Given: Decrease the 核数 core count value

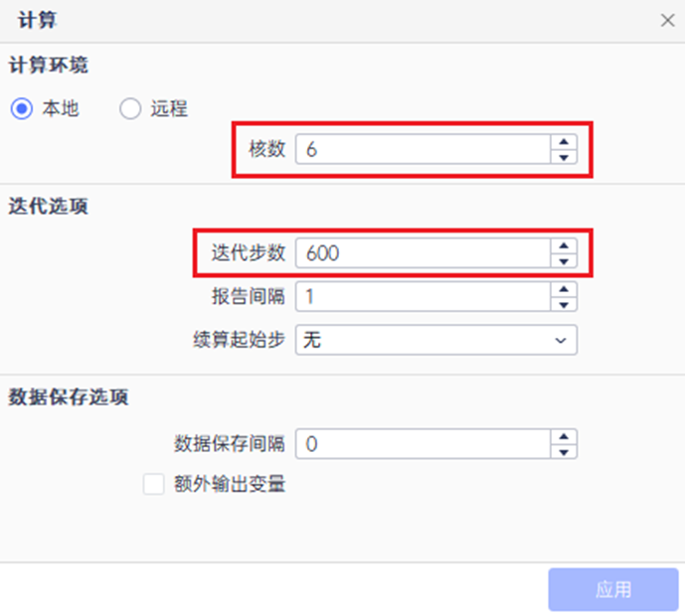Looking at the screenshot, I should (564, 157).
